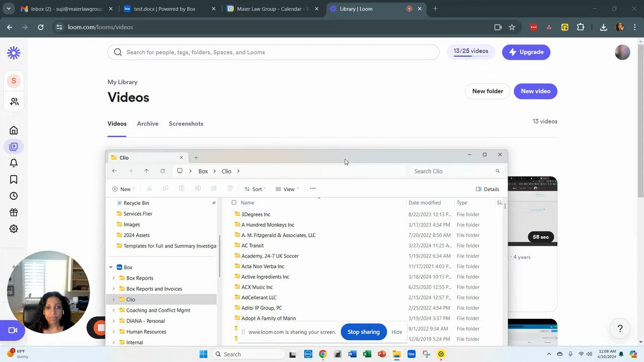
Task: Reload the Loom page in Chrome
Action: click(x=41, y=27)
